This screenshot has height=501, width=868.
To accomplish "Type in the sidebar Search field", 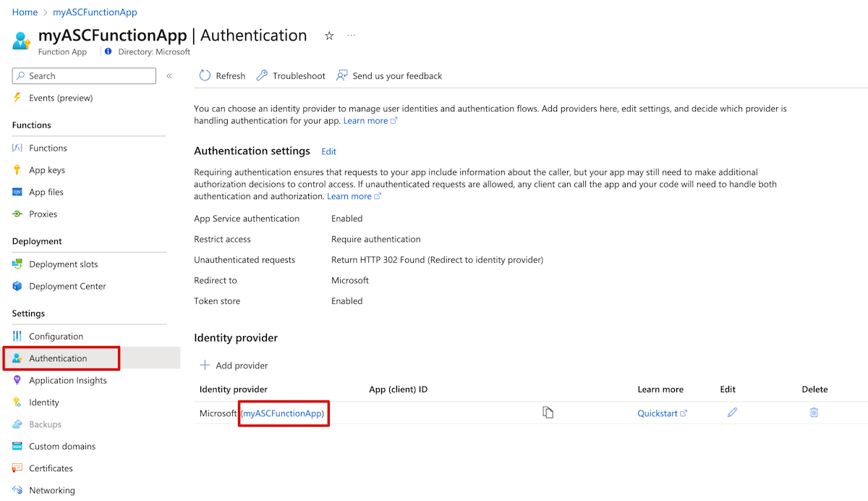I will [87, 76].
